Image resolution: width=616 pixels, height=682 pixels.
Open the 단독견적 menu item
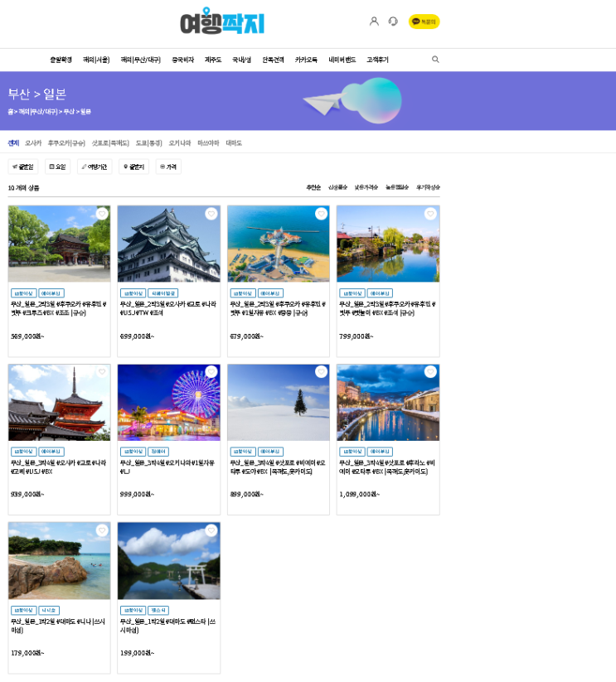(x=274, y=60)
